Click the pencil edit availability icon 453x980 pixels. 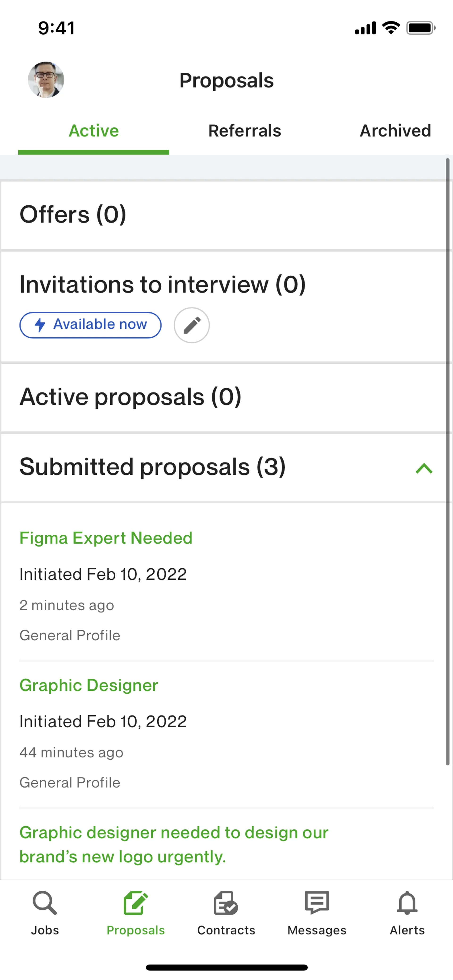tap(192, 325)
